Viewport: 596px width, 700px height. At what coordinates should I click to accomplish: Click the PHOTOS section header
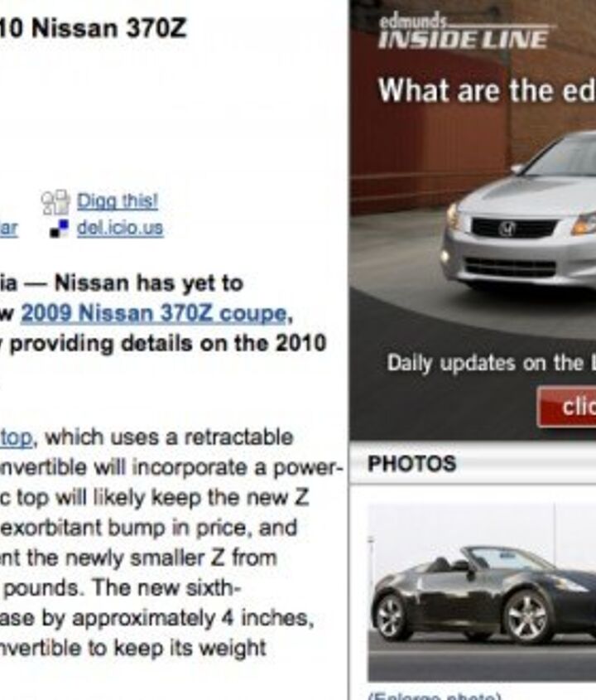coord(411,463)
